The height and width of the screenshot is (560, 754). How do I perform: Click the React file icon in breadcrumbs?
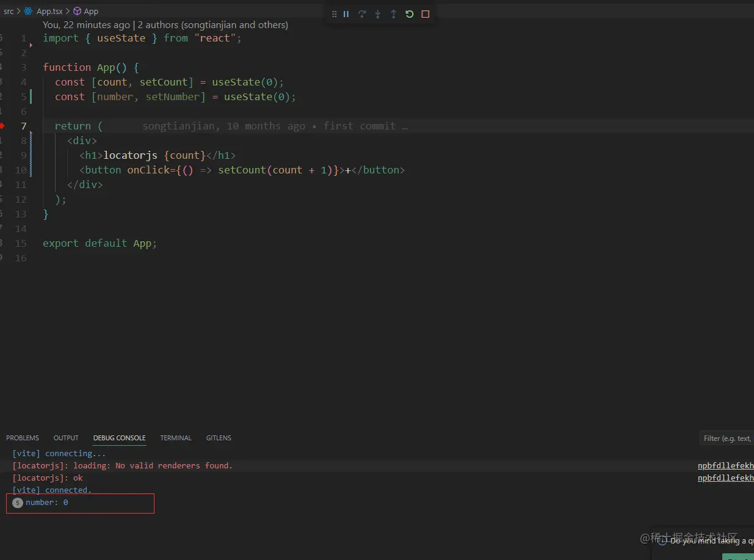pyautogui.click(x=28, y=11)
